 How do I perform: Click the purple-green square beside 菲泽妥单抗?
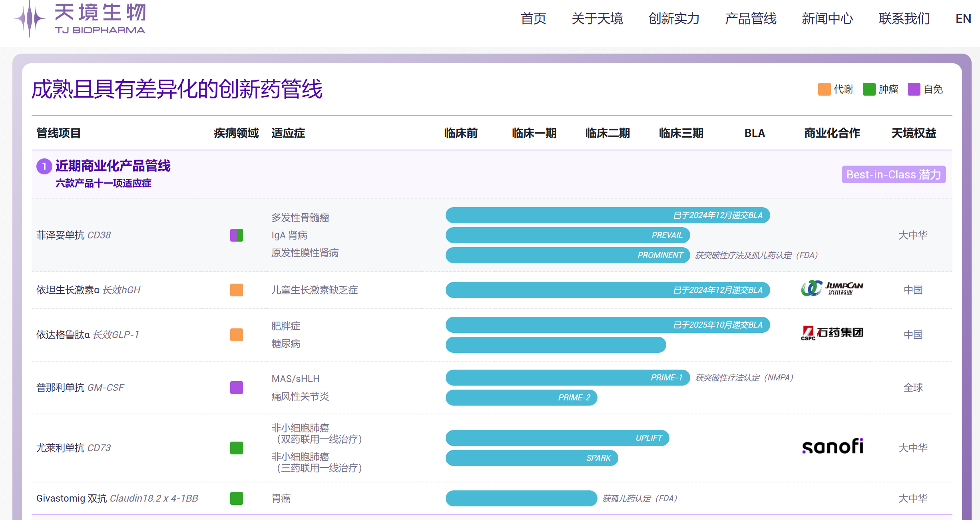pos(237,235)
